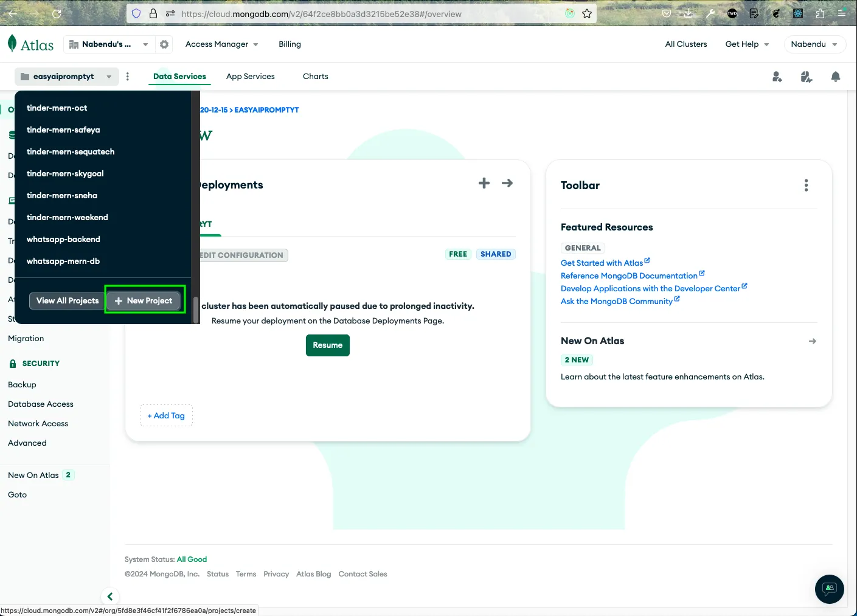857x616 pixels.
Task: Click browser back arrow
Action: pyautogui.click(x=13, y=13)
